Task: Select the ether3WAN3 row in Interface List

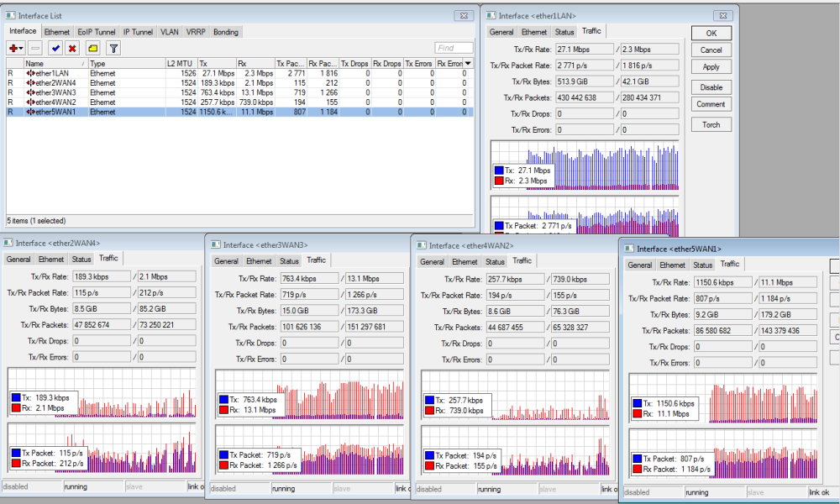Action: 239,92
